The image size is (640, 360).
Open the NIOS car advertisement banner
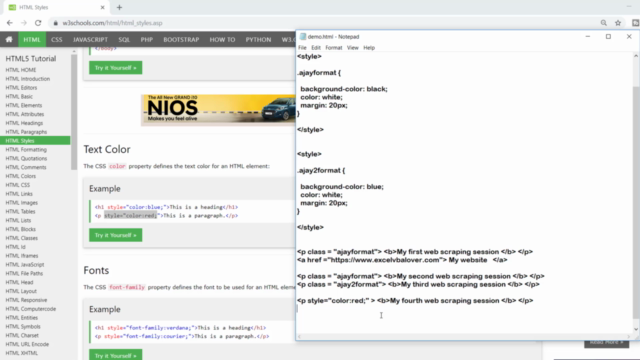tap(218, 110)
